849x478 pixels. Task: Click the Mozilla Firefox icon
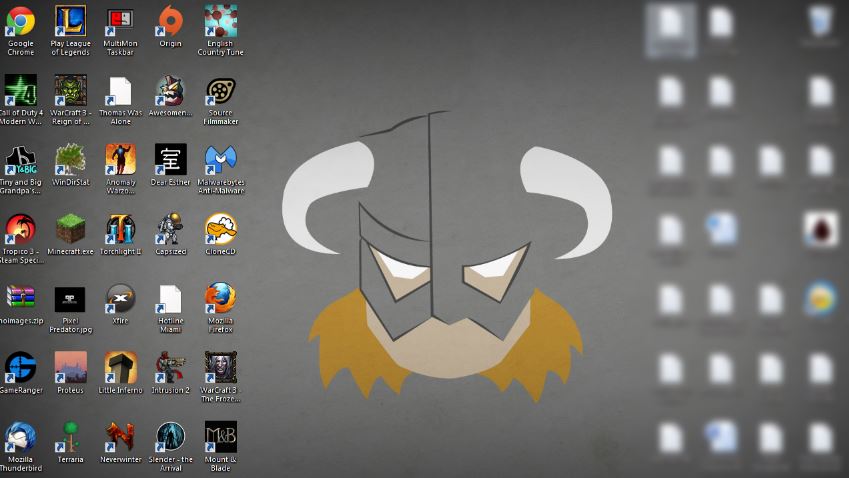[x=220, y=298]
